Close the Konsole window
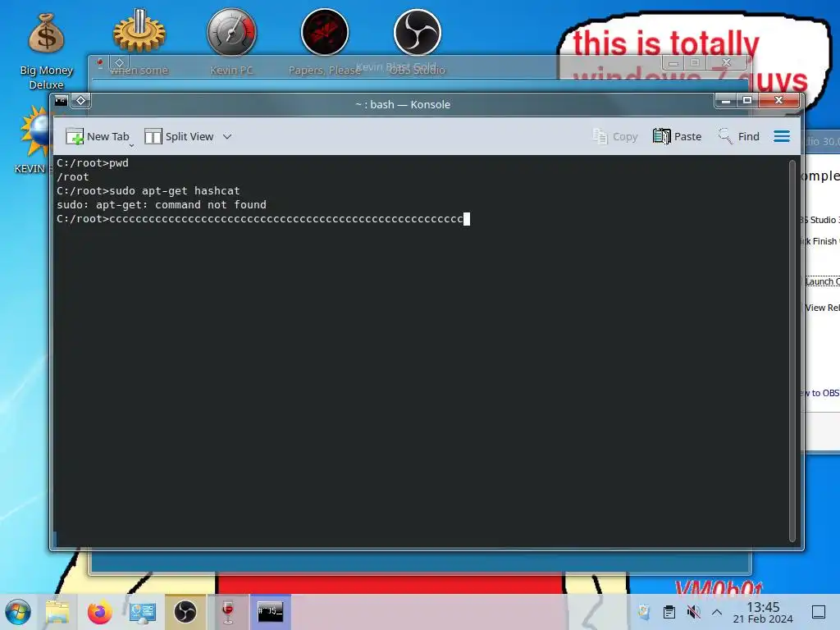 [779, 100]
